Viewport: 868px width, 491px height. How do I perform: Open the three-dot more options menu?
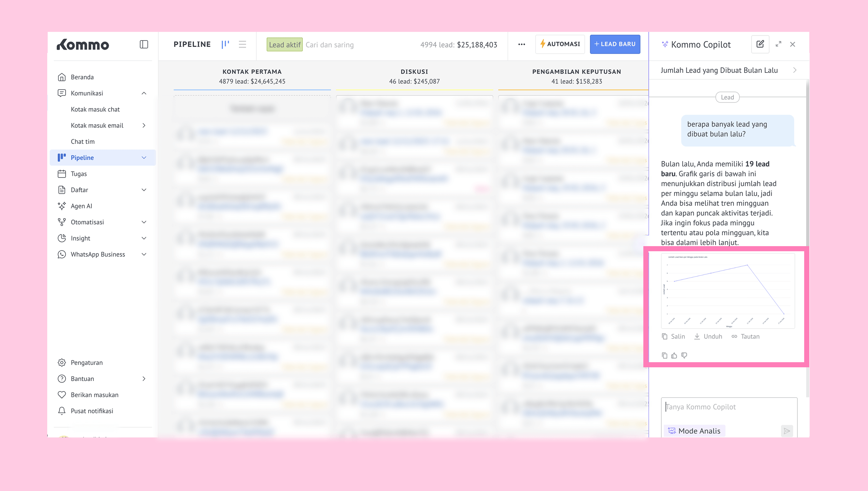click(521, 44)
